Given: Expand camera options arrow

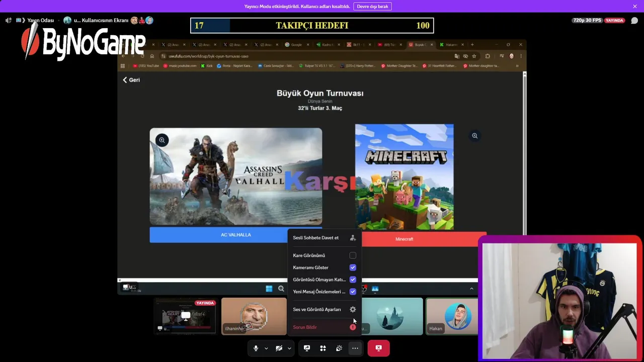Looking at the screenshot, I should point(289,348).
